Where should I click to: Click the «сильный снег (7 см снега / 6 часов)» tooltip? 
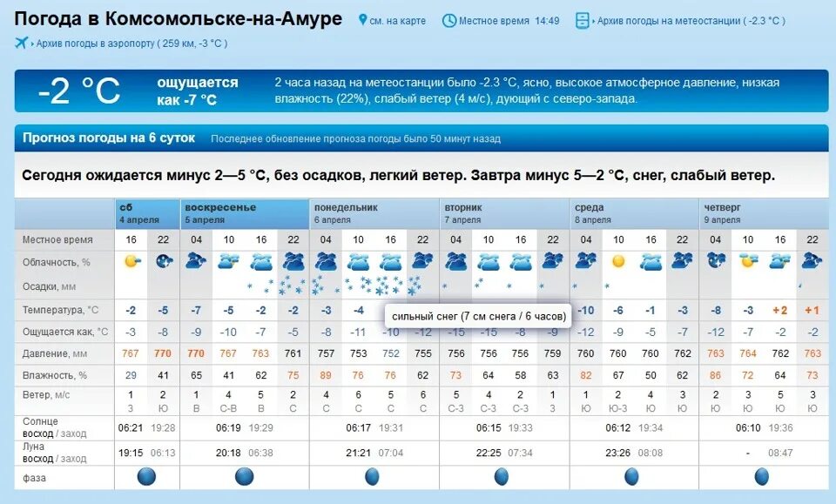pyautogui.click(x=479, y=316)
